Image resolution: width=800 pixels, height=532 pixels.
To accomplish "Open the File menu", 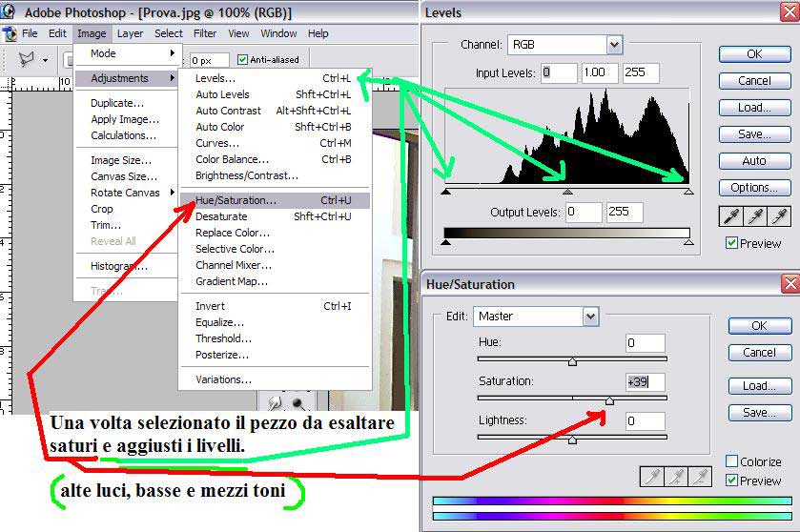I will coord(30,33).
